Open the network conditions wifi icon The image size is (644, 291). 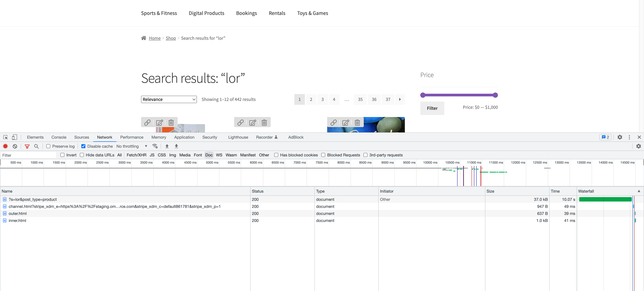point(155,146)
